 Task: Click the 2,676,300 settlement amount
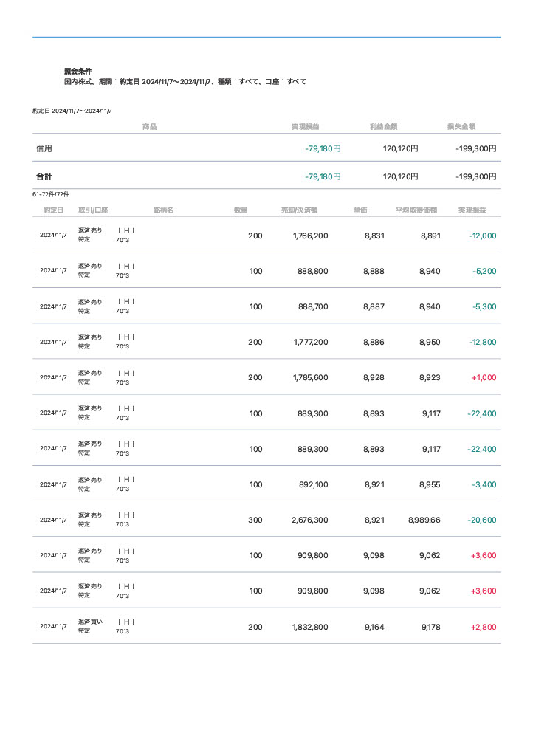click(x=310, y=520)
